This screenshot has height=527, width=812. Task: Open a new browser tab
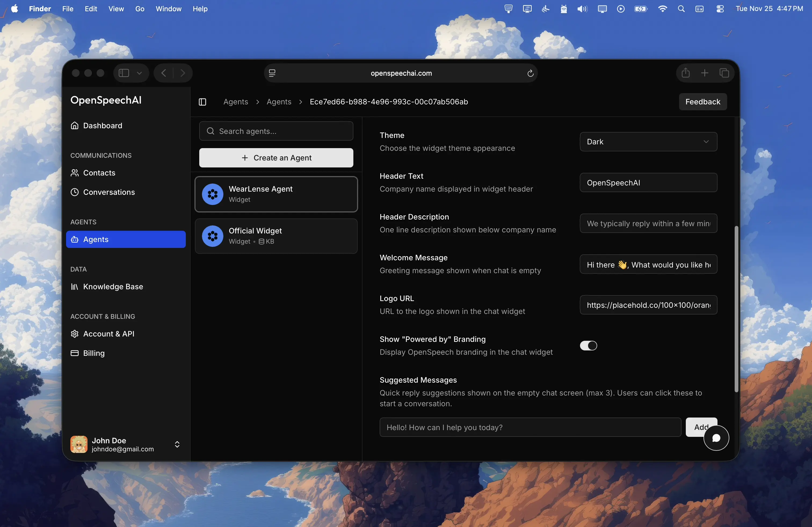click(x=705, y=73)
